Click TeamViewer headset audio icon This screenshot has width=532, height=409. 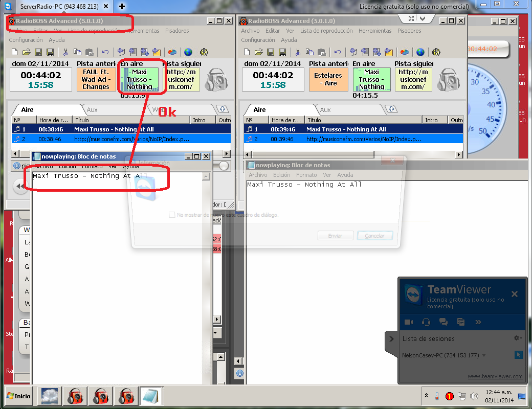click(426, 322)
